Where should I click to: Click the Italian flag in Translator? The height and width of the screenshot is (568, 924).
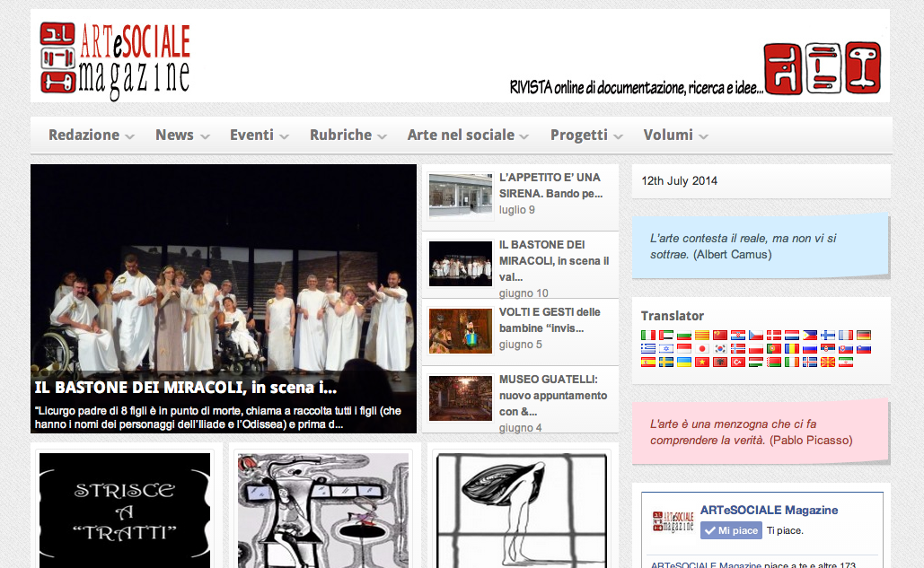tap(648, 335)
